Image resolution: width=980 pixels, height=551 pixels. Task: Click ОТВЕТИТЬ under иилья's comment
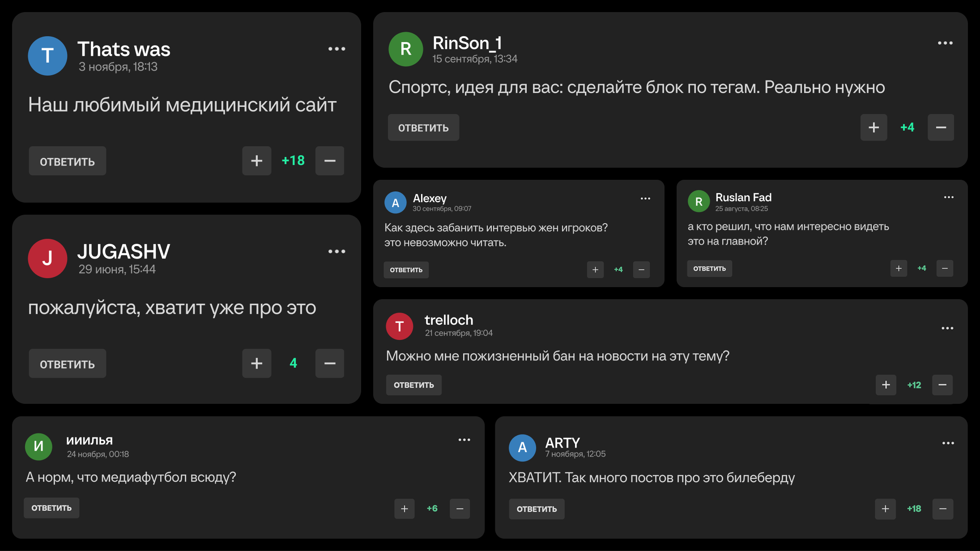point(51,508)
